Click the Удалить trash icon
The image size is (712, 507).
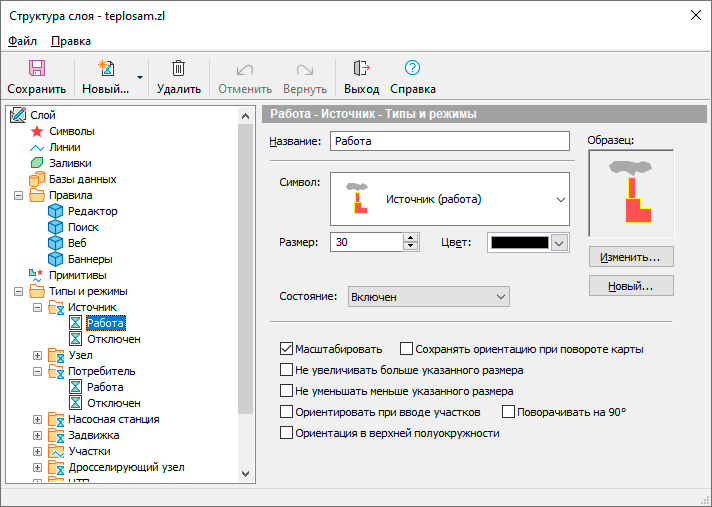tap(178, 69)
